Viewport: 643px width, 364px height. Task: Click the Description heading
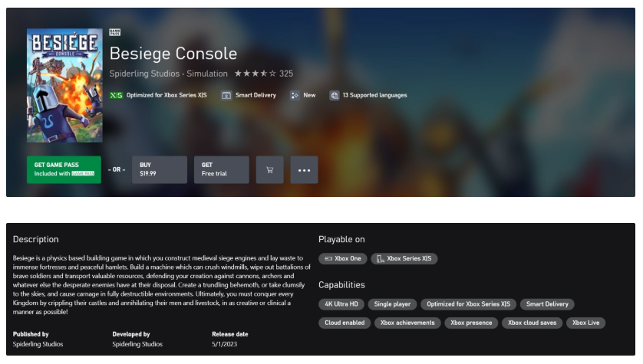[x=35, y=240]
